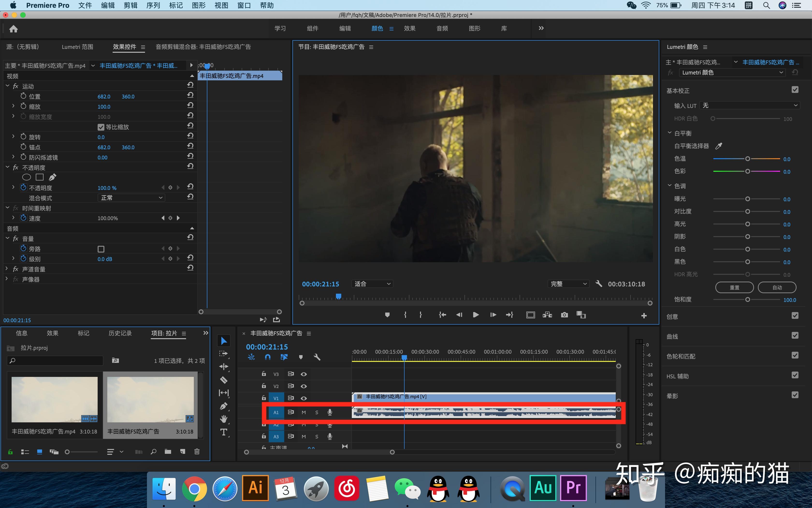Screen dimensions: 812x508
Task: Open Lumetri Scopes panel tab
Action: [x=77, y=47]
